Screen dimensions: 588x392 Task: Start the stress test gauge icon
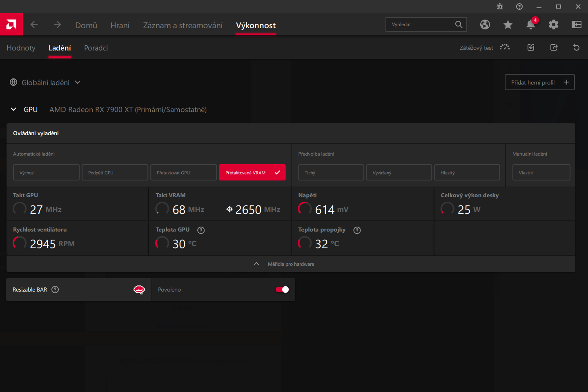click(505, 47)
